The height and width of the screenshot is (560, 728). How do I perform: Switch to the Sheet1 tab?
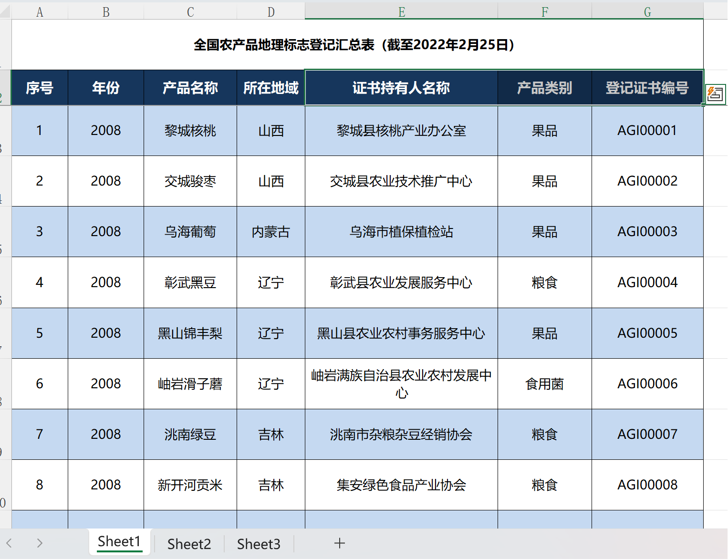pyautogui.click(x=119, y=542)
